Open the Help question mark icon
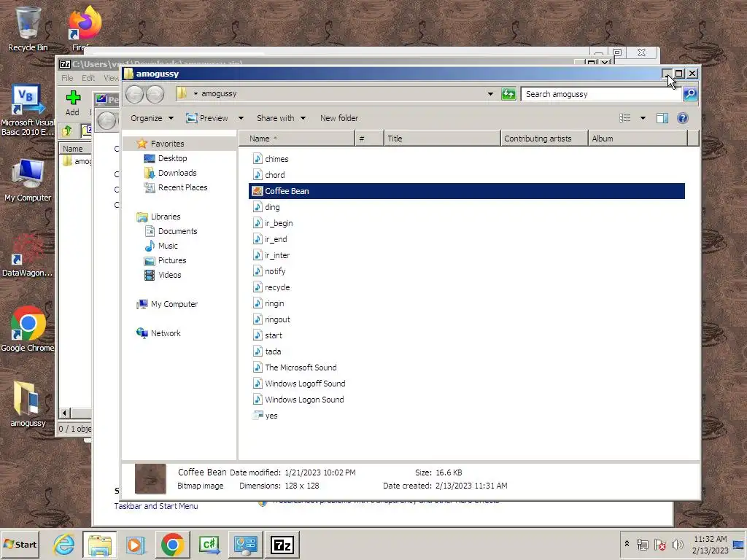Screen dimensions: 747x560 click(x=682, y=118)
